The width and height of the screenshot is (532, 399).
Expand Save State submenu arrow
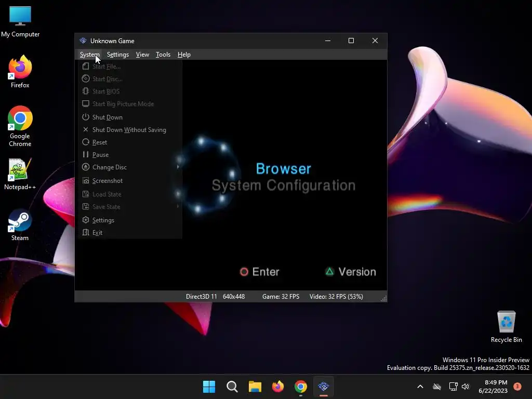(x=178, y=206)
